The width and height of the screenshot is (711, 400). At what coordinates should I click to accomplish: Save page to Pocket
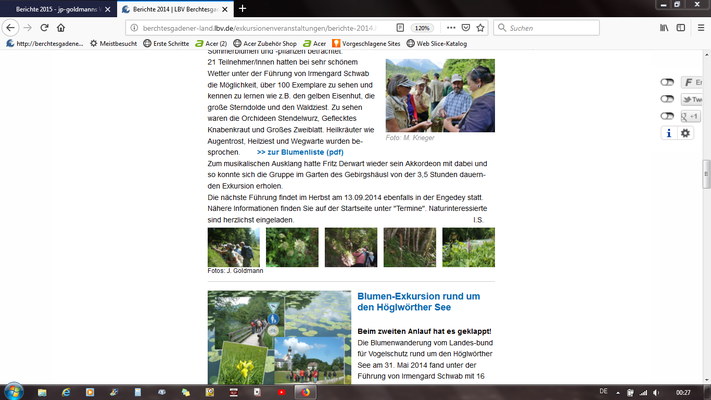tap(466, 28)
